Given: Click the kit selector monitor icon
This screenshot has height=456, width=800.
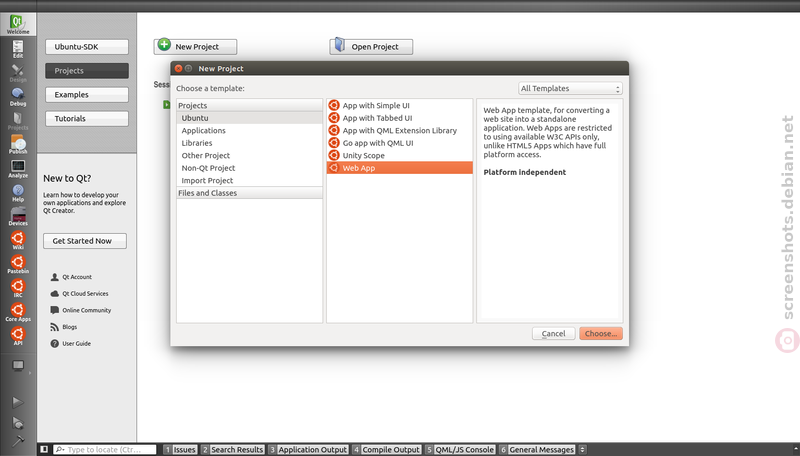Looking at the screenshot, I should (18, 366).
